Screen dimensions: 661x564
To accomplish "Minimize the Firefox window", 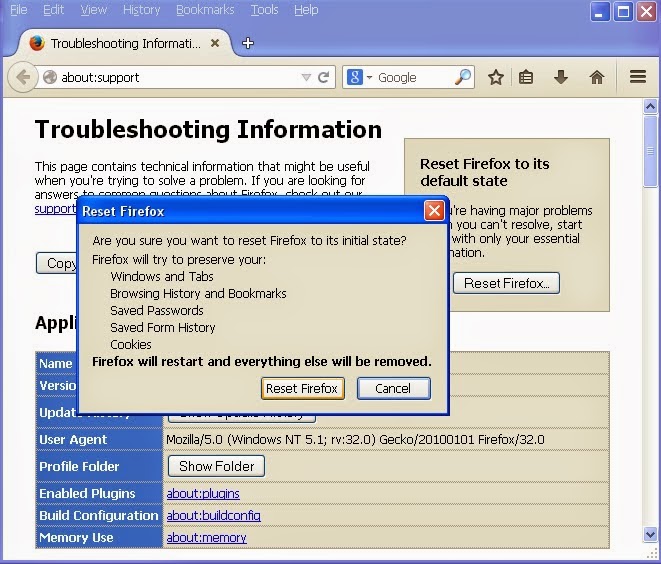I will [x=599, y=12].
